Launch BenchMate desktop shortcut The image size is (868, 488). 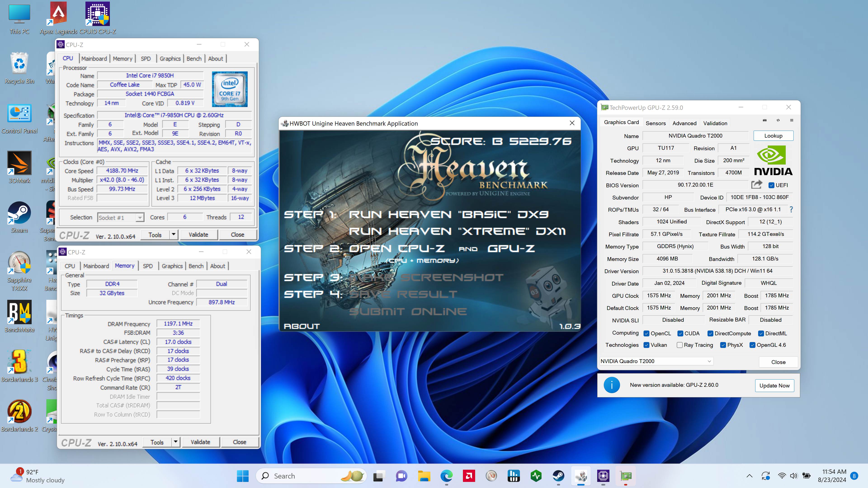click(19, 317)
